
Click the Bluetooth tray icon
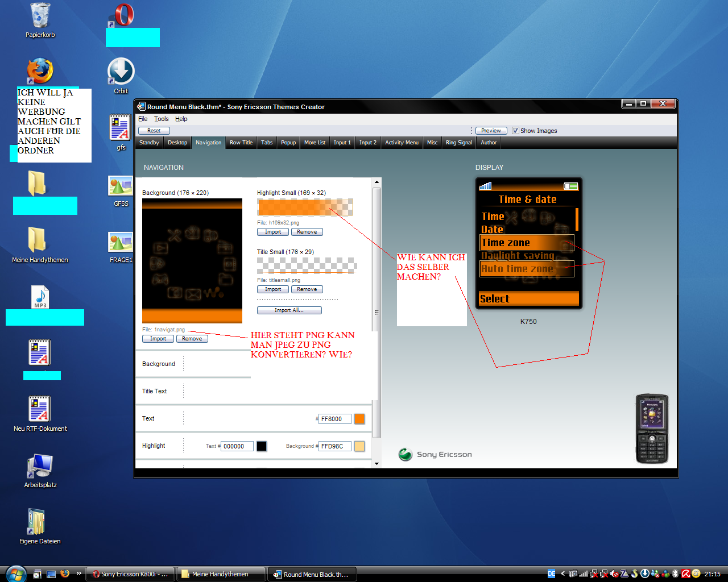(x=676, y=574)
